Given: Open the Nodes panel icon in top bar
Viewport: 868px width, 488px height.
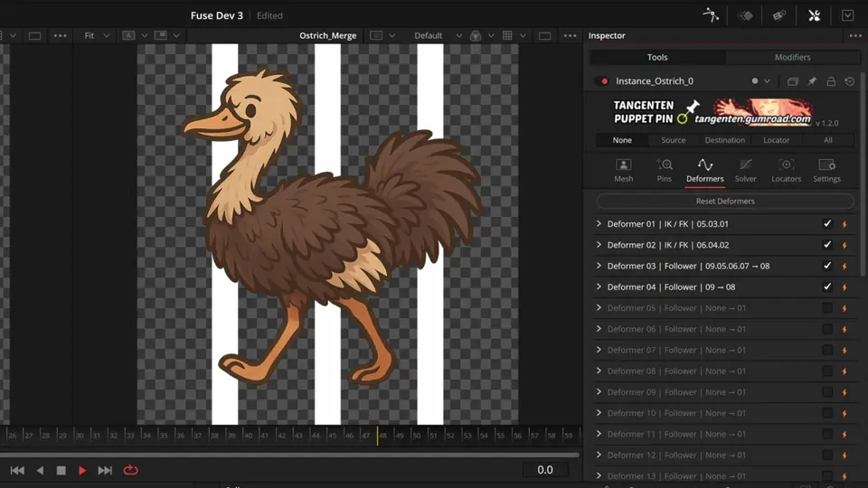Looking at the screenshot, I should (711, 15).
